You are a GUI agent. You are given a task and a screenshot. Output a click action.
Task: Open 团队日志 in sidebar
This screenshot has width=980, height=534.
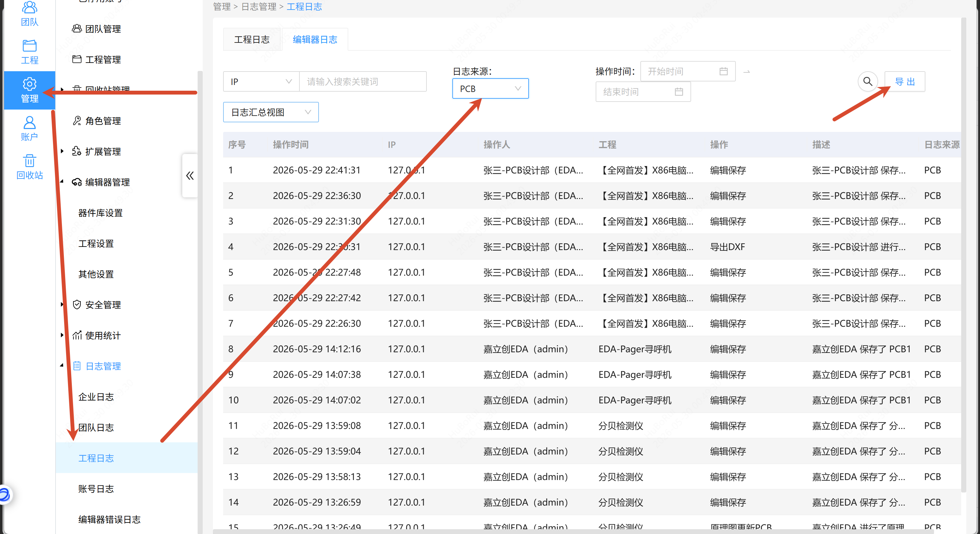tap(96, 427)
